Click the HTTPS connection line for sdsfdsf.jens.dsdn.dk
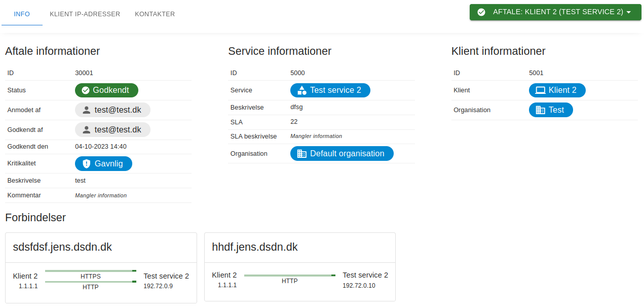 pos(91,271)
